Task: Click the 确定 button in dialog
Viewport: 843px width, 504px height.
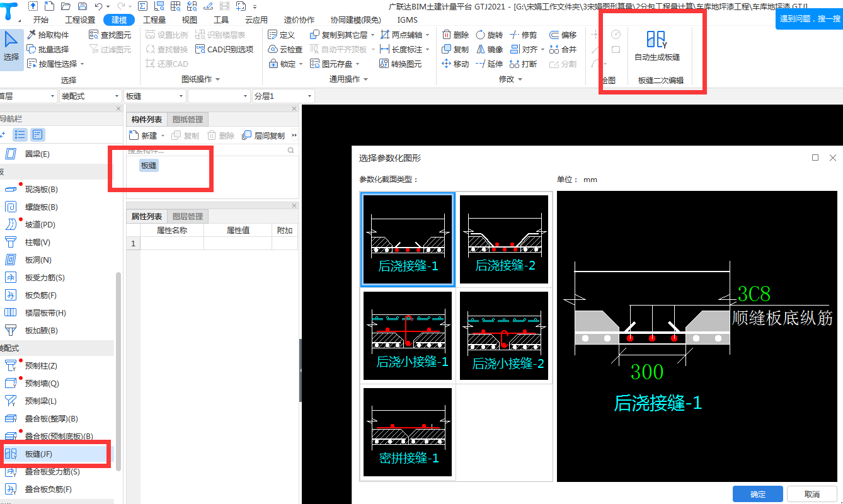Action: click(x=758, y=495)
